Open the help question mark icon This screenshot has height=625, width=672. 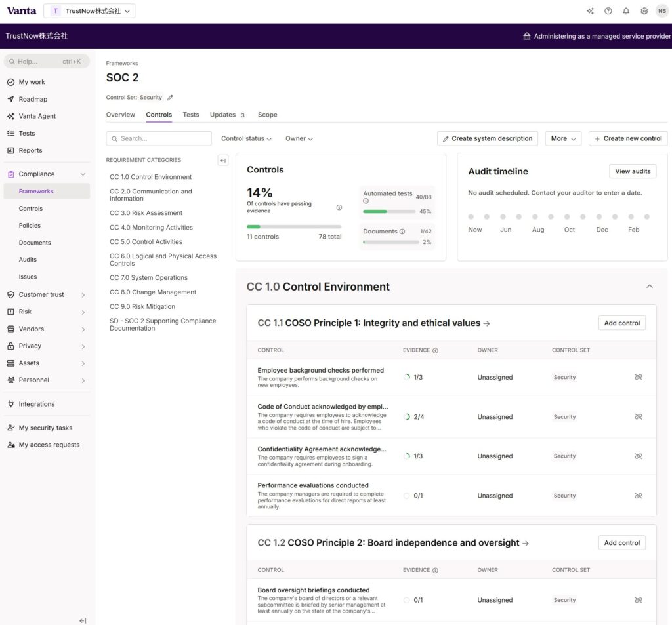(x=608, y=11)
